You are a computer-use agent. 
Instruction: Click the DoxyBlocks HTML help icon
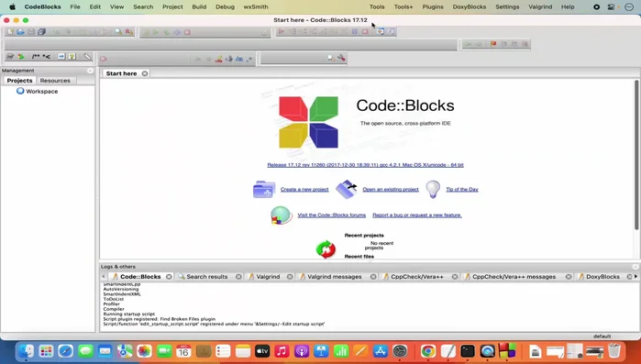point(61,57)
